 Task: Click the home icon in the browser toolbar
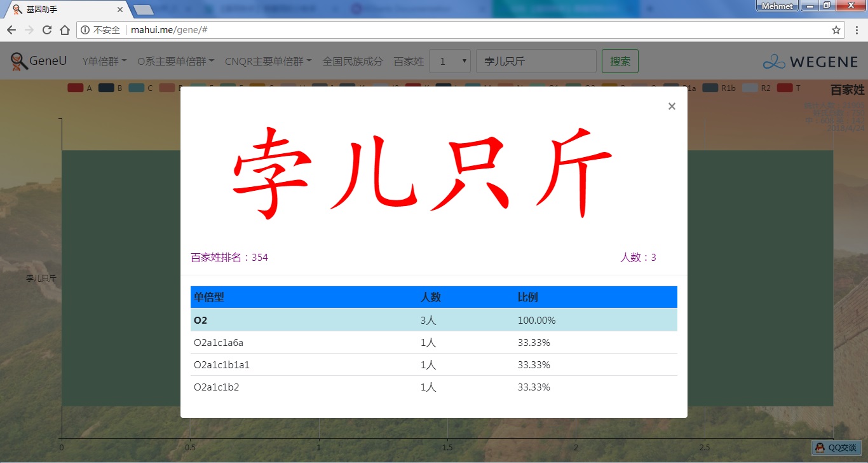65,30
